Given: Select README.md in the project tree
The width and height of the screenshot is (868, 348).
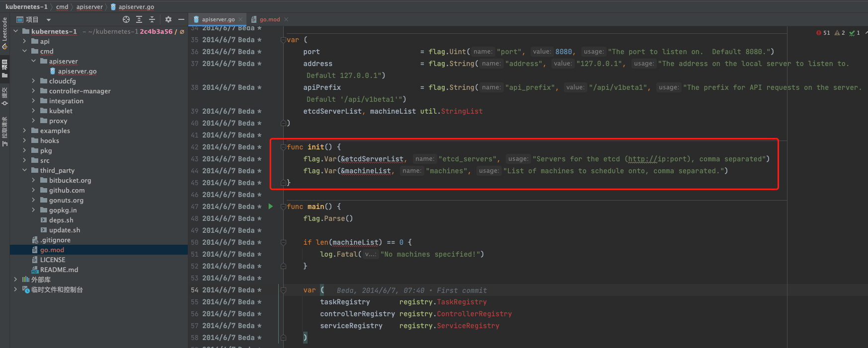Looking at the screenshot, I should 59,270.
